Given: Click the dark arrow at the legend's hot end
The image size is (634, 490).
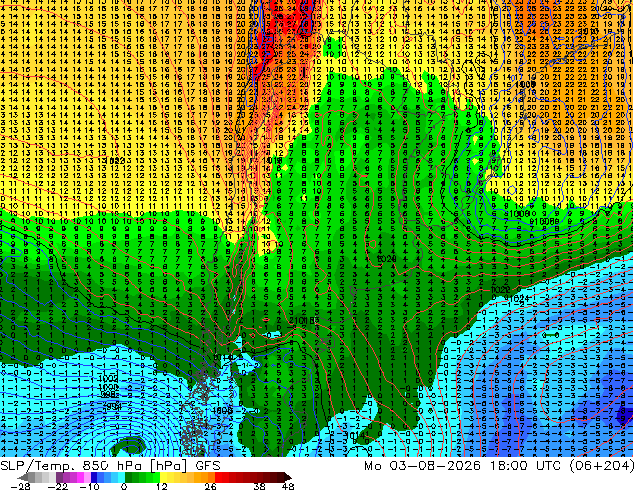Looking at the screenshot, I should click(x=288, y=477).
